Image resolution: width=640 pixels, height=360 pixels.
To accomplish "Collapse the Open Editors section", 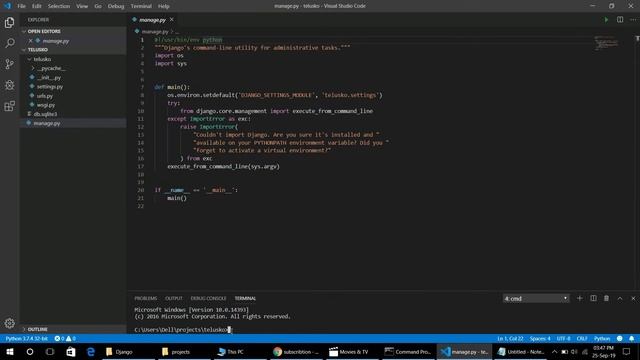I will pyautogui.click(x=73, y=31).
